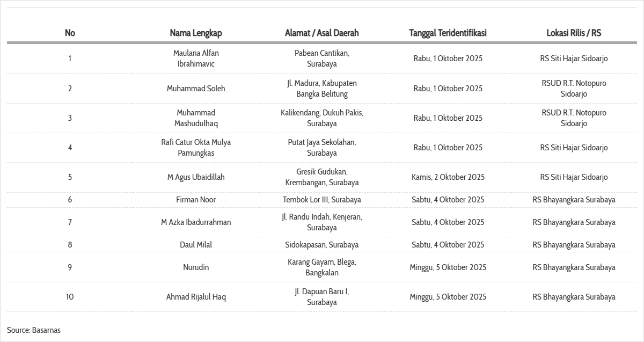
Task: Select the name Maulana Alfan Ibrahimavic
Action: pos(196,59)
